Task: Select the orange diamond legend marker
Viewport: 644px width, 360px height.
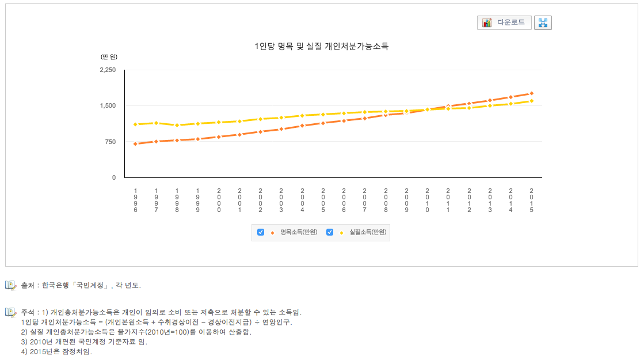Action: coord(272,233)
